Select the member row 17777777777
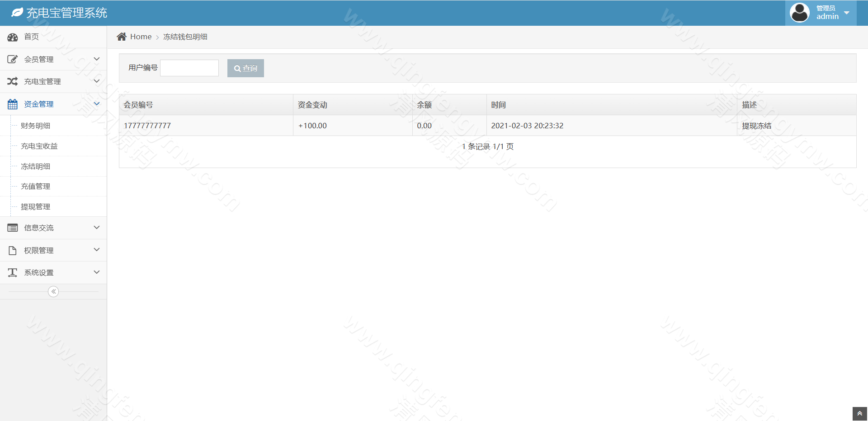The height and width of the screenshot is (421, 868). 147,126
